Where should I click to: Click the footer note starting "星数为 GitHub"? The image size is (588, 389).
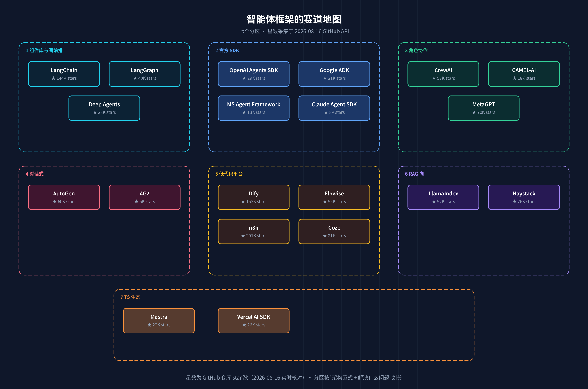[x=294, y=378]
